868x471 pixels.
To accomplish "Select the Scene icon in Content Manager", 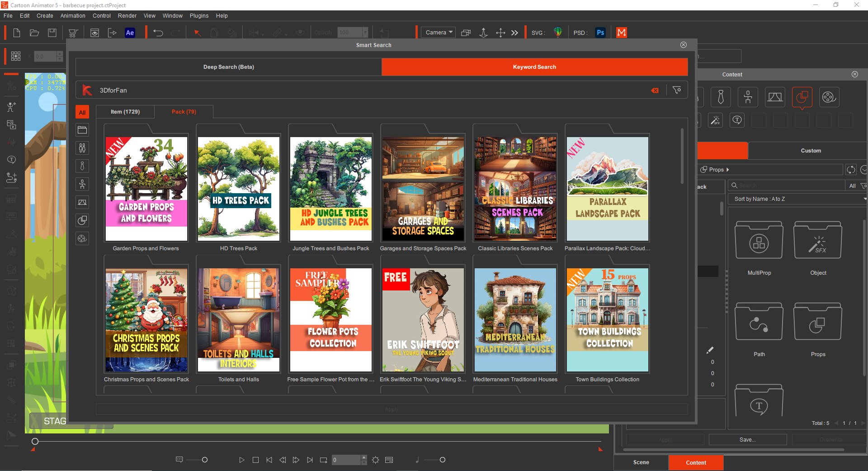I will [x=775, y=97].
